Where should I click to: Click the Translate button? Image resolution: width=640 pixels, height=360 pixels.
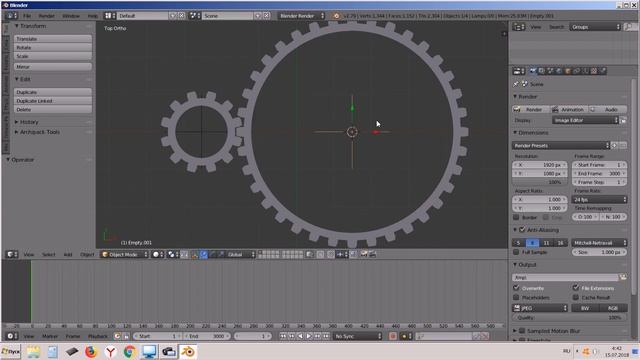tap(53, 39)
